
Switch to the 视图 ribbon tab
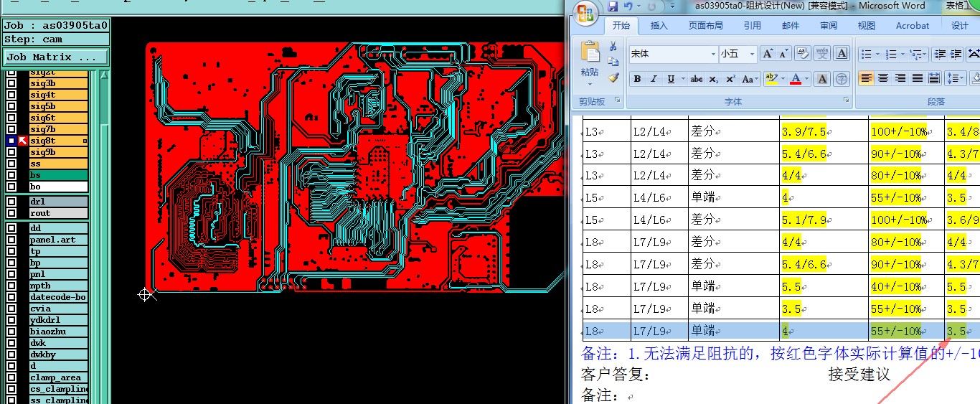click(x=866, y=25)
